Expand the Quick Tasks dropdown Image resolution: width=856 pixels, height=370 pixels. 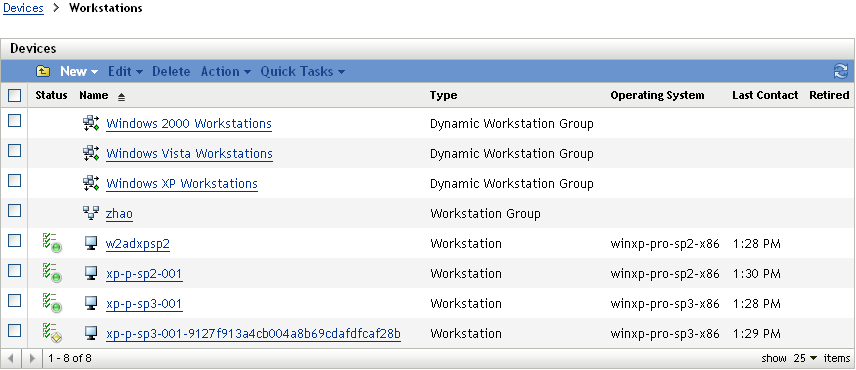coord(302,71)
